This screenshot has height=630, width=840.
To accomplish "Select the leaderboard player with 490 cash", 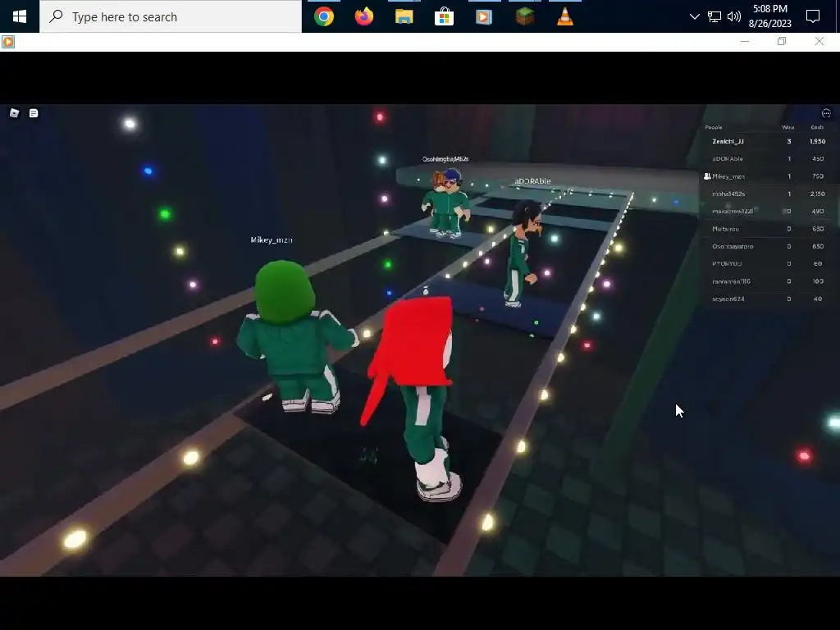I will click(x=767, y=211).
